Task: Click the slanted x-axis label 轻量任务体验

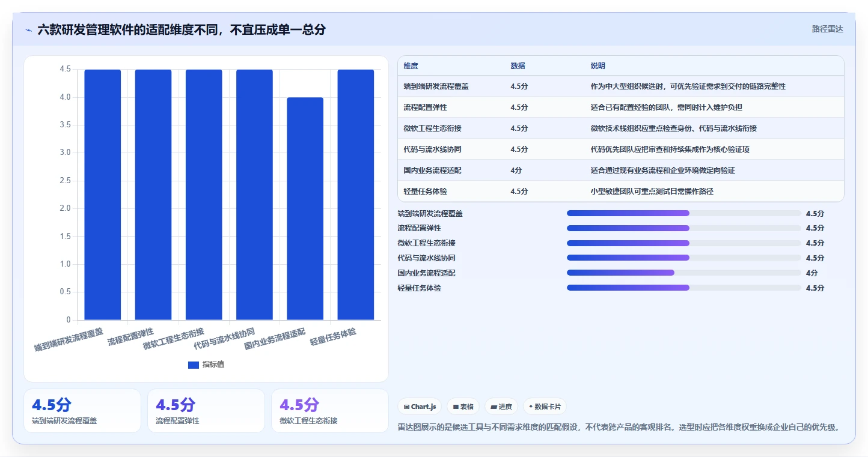Action: click(x=334, y=337)
